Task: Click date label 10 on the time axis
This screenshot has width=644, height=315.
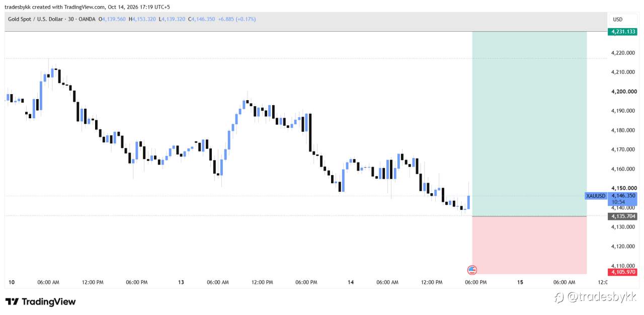Action: click(11, 282)
